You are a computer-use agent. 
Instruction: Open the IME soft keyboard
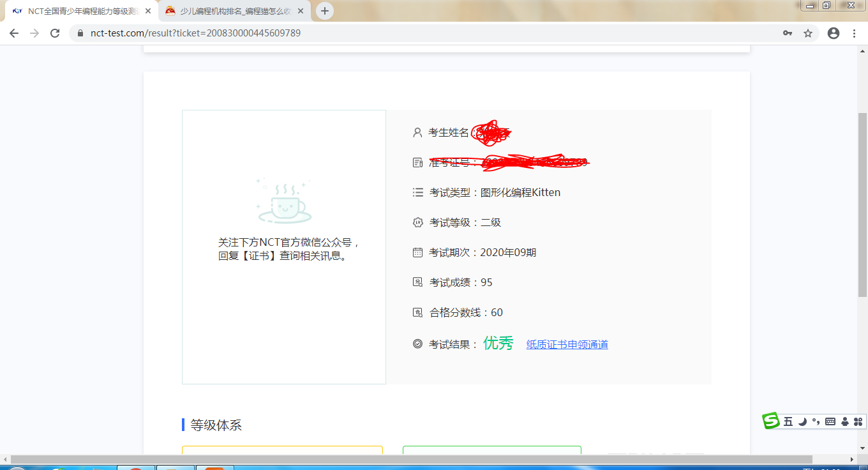[830, 421]
